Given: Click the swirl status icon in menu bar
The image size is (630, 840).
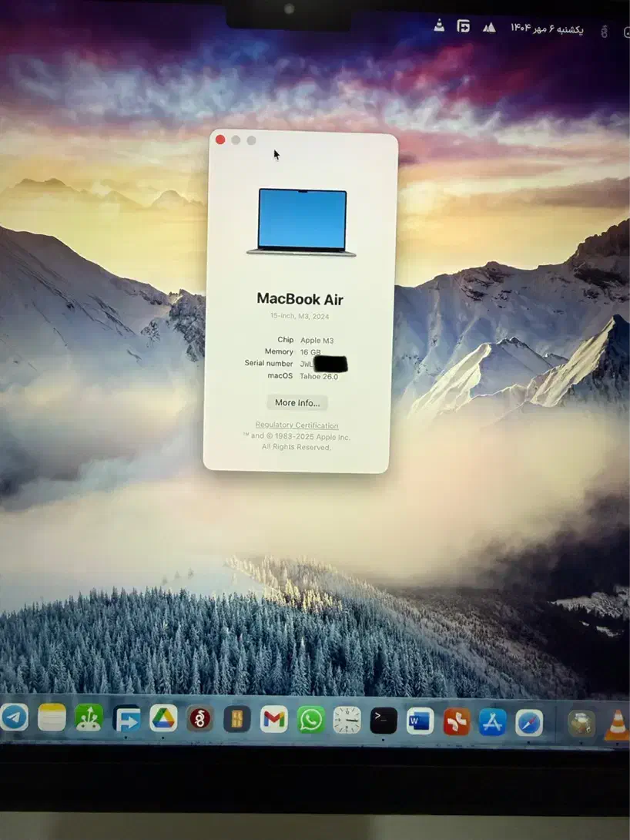Looking at the screenshot, I should click(x=604, y=32).
